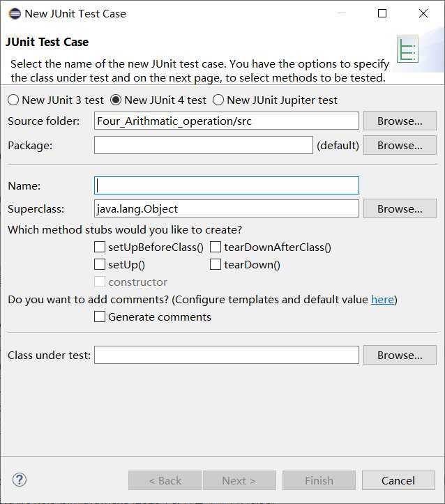Maximize the New JUnit Test Case window
Image resolution: width=445 pixels, height=504 pixels.
point(382,13)
